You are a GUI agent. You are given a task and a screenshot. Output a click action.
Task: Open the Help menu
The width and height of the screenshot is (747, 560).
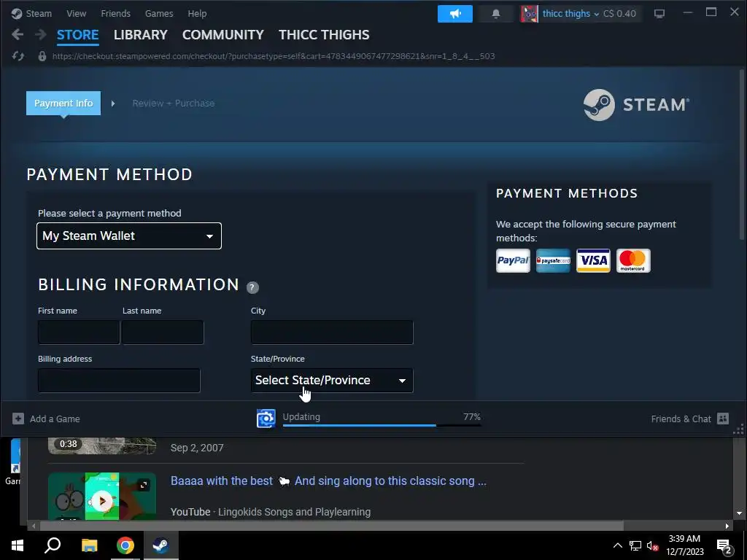click(197, 14)
